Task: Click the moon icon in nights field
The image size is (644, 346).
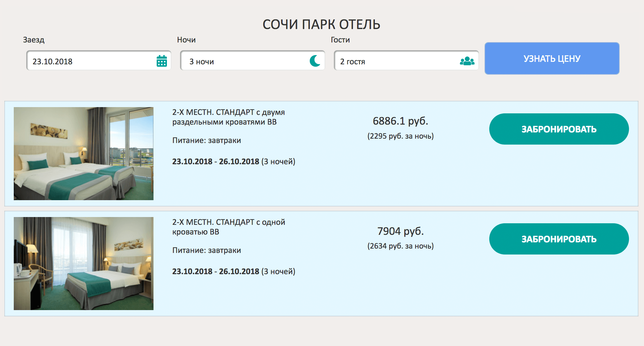Action: [x=315, y=61]
